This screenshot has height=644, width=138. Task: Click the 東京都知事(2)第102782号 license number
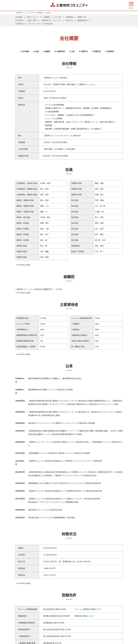54,623
